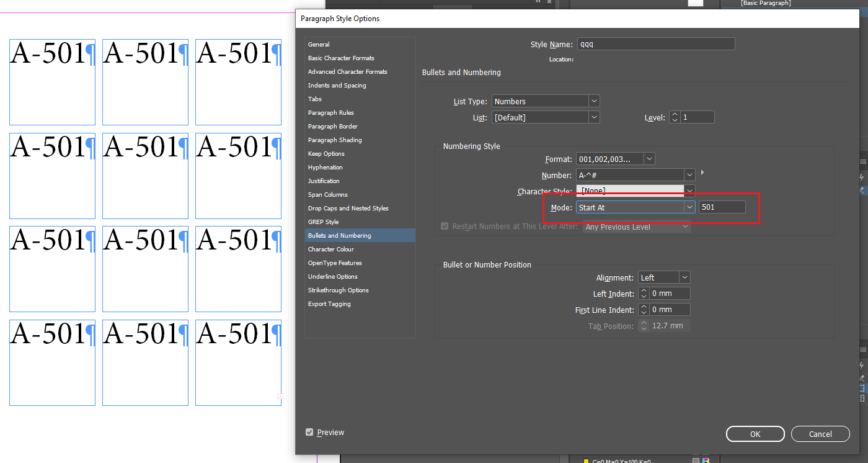Click the Style Name field containing qqq
The width and height of the screenshot is (868, 463).
(x=655, y=43)
